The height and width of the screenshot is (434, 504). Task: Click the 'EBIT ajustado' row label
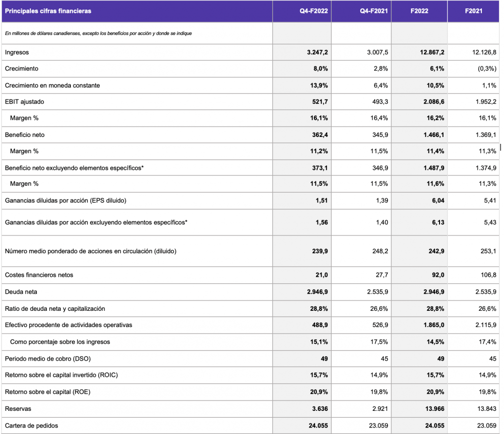click(24, 102)
